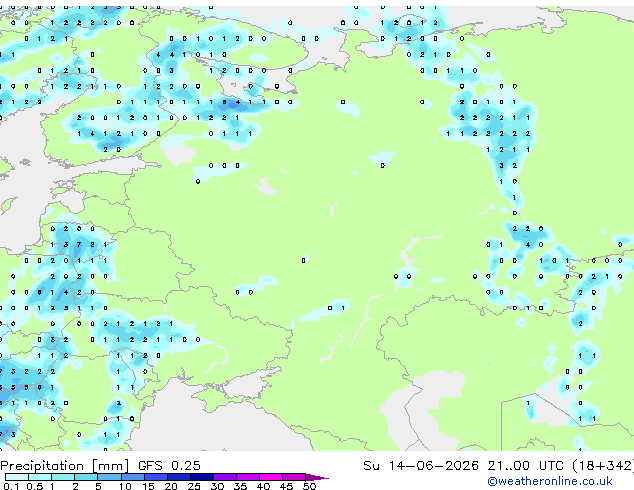Click the '30' legend value
Screen dimensions: 634x490
(x=217, y=486)
